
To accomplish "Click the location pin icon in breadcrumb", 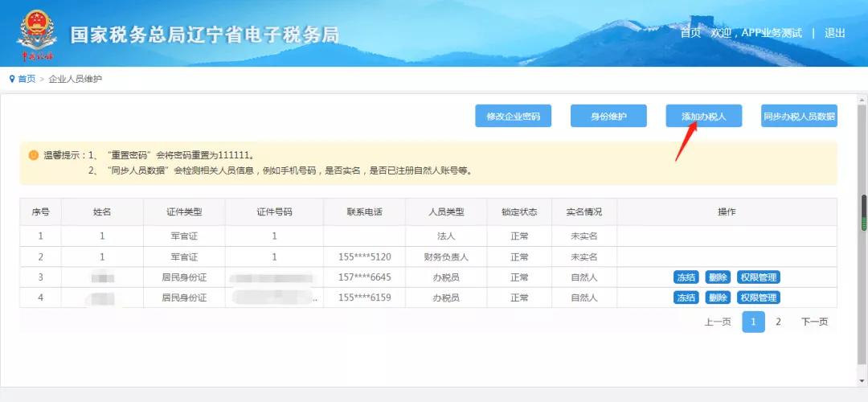I will (12, 79).
